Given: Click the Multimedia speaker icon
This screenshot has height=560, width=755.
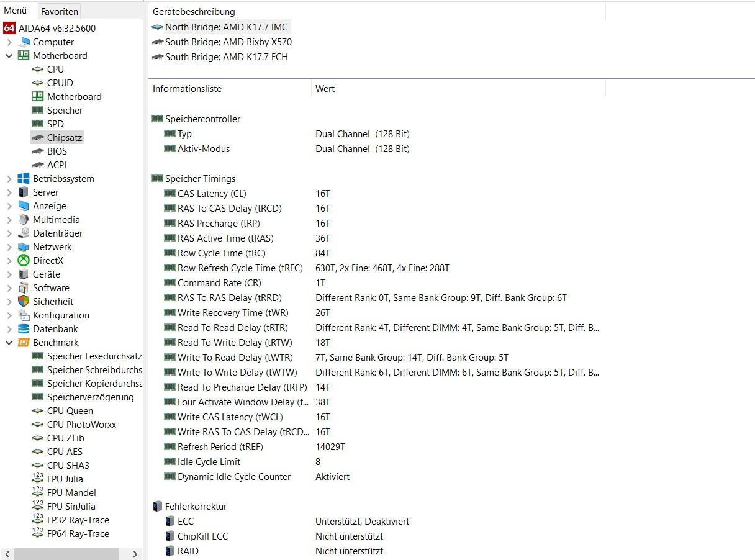Looking at the screenshot, I should tap(24, 220).
